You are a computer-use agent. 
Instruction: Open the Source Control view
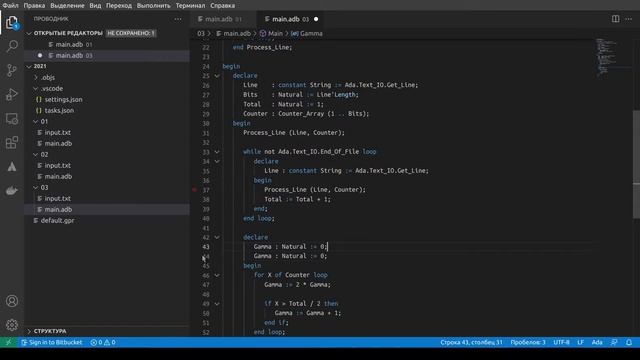pyautogui.click(x=12, y=70)
